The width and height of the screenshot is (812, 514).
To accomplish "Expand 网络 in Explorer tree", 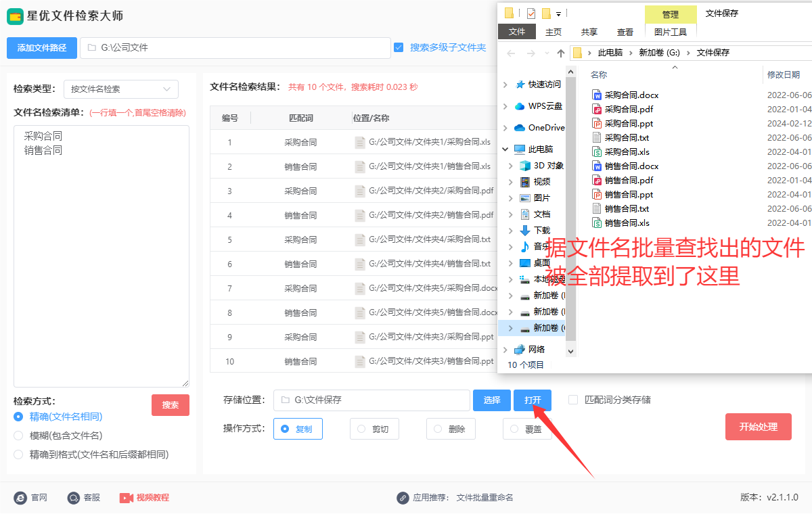I will (505, 350).
